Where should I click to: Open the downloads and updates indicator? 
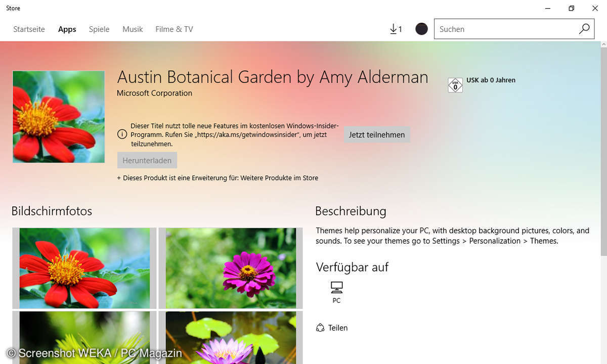pyautogui.click(x=396, y=29)
